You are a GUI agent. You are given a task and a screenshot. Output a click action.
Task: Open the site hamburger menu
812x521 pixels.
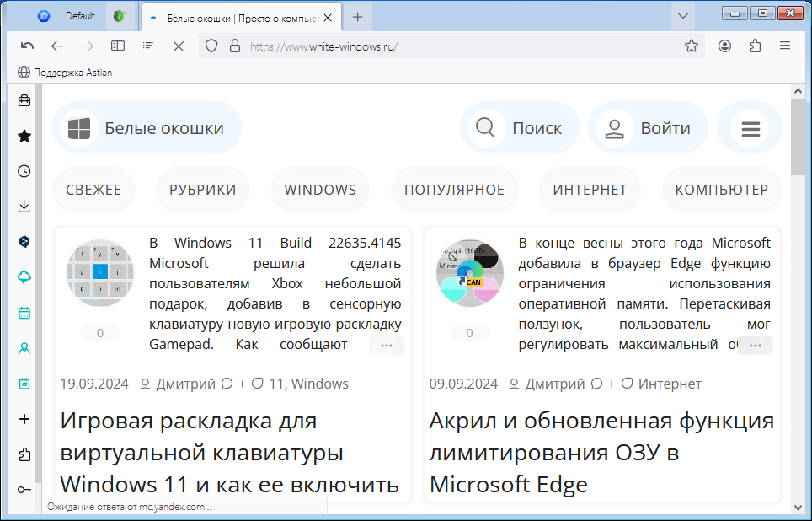751,128
